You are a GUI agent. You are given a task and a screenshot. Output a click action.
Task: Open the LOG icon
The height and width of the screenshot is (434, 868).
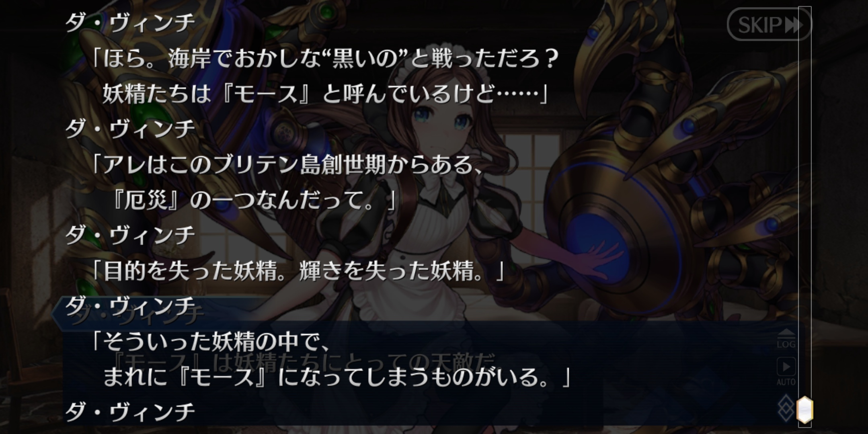786,338
